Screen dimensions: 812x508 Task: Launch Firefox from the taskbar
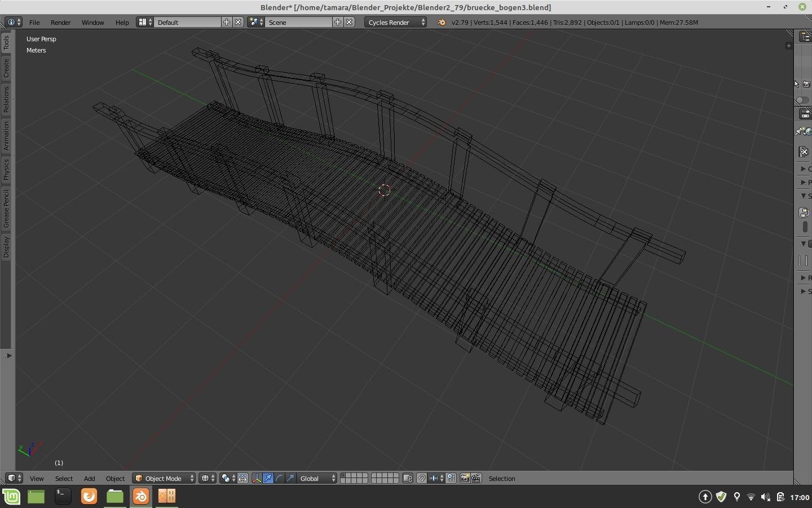click(89, 496)
